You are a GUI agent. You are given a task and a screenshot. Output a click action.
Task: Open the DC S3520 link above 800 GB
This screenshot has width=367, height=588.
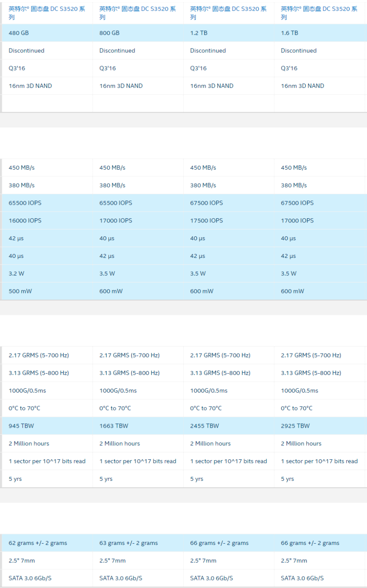138,13
